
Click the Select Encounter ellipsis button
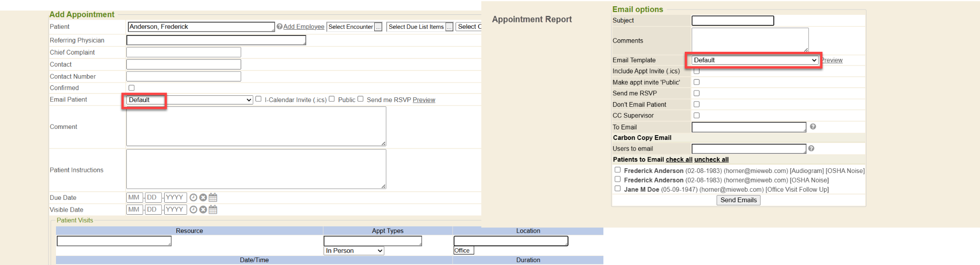(378, 27)
